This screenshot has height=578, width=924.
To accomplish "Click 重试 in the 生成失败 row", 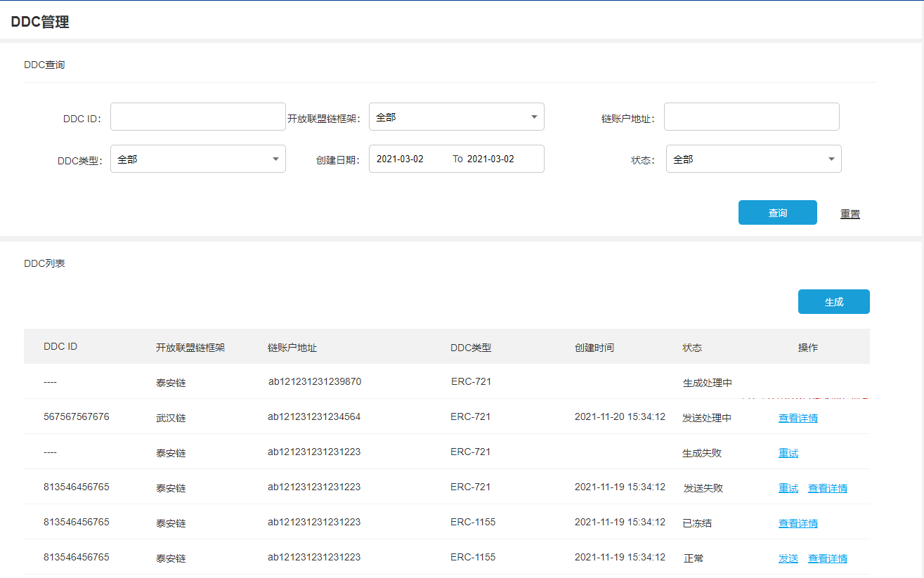I will [x=788, y=453].
